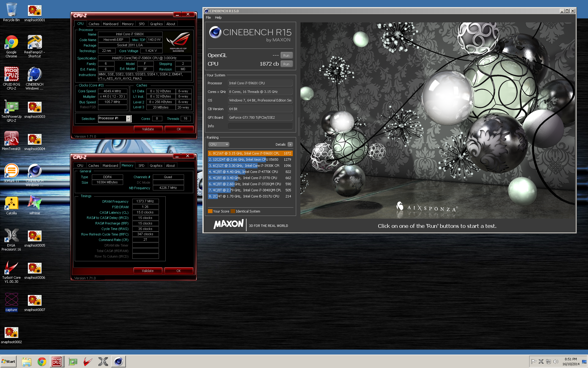Select the Xeon X5650 ranking row

[250, 159]
